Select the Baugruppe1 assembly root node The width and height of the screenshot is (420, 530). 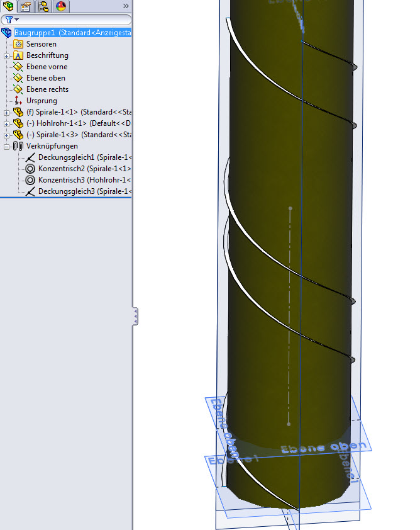(x=72, y=33)
